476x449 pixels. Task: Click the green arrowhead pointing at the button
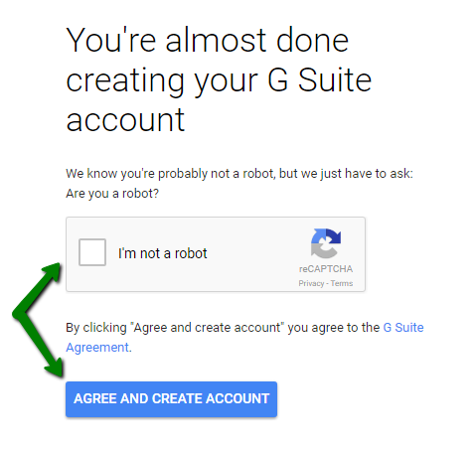click(55, 367)
